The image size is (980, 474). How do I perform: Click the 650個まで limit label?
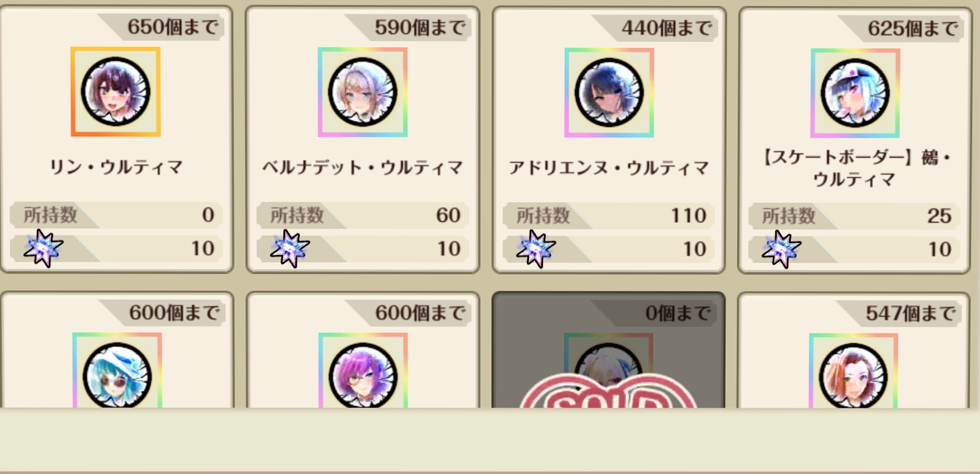pyautogui.click(x=173, y=27)
